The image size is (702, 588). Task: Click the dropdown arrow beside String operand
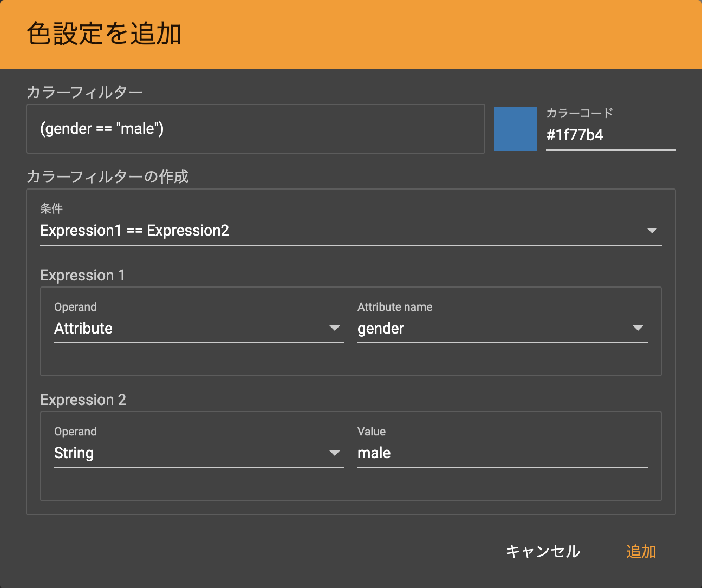(x=335, y=453)
